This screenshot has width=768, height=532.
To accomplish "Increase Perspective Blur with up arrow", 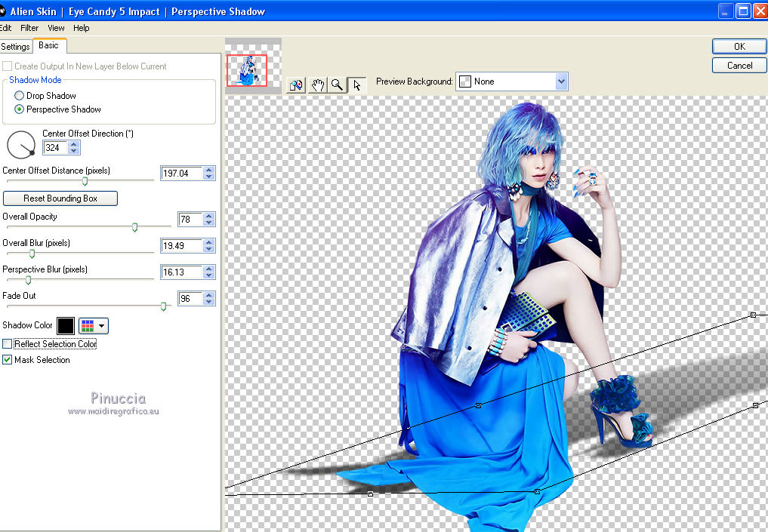I will pyautogui.click(x=209, y=269).
